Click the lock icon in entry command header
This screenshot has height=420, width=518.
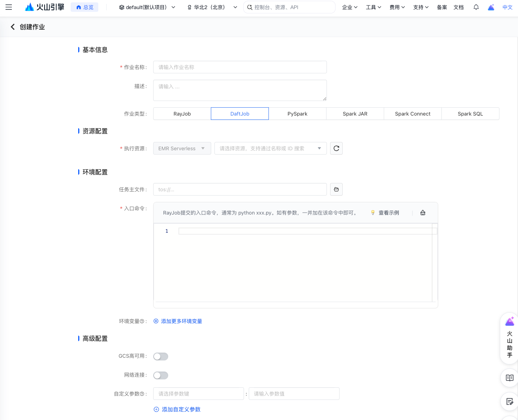[x=423, y=213]
